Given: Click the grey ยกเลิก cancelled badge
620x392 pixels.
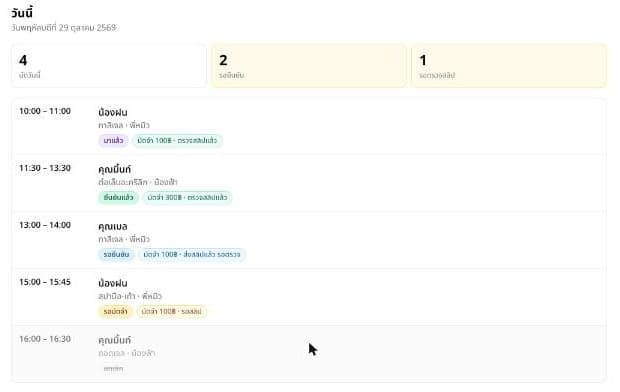Looking at the screenshot, I should (x=113, y=368).
